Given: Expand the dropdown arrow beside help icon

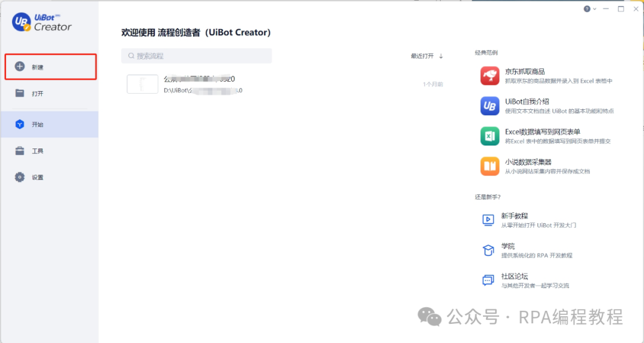Looking at the screenshot, I should (595, 9).
